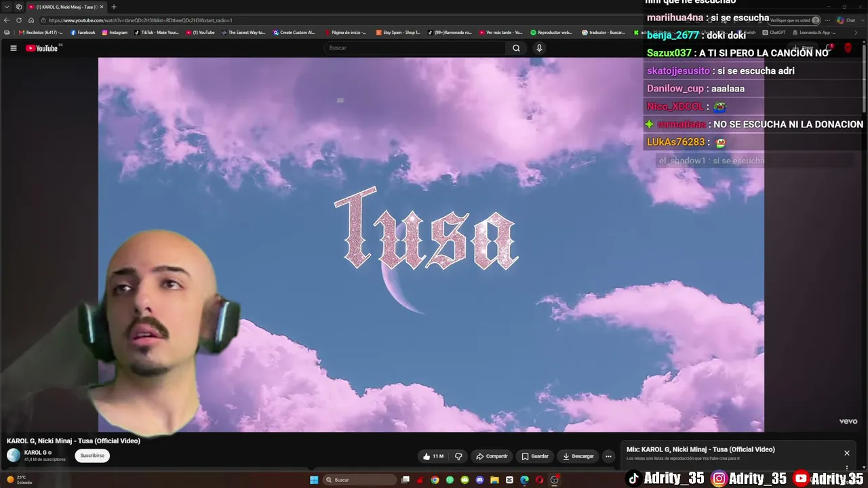Save the video with Guardar
The height and width of the screenshot is (488, 868).
click(x=535, y=456)
